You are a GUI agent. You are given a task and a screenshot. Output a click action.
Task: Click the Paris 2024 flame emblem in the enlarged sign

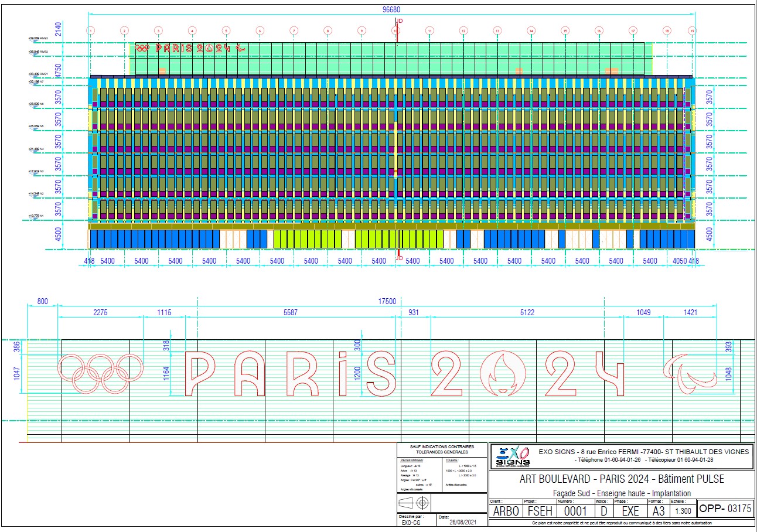point(502,372)
